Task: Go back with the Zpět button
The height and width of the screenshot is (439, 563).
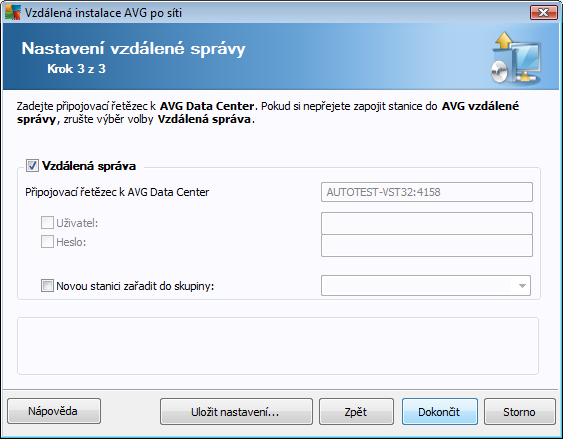Action: [x=356, y=412]
